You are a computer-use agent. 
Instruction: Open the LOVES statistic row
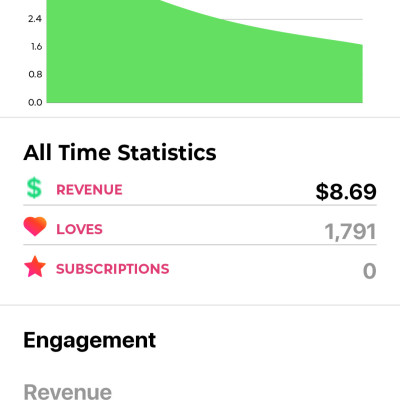point(200,230)
